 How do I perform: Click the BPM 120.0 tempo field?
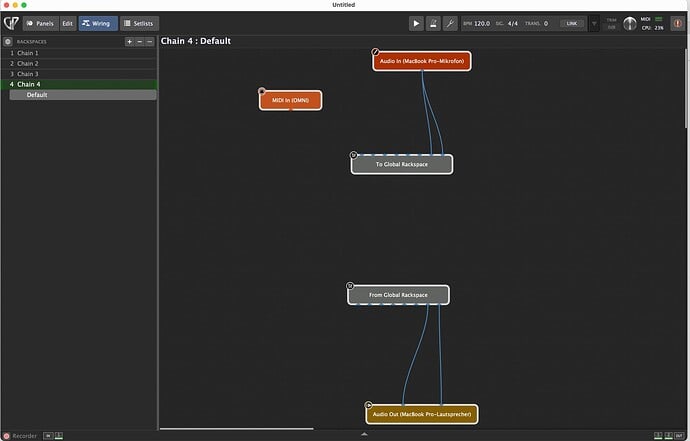482,23
